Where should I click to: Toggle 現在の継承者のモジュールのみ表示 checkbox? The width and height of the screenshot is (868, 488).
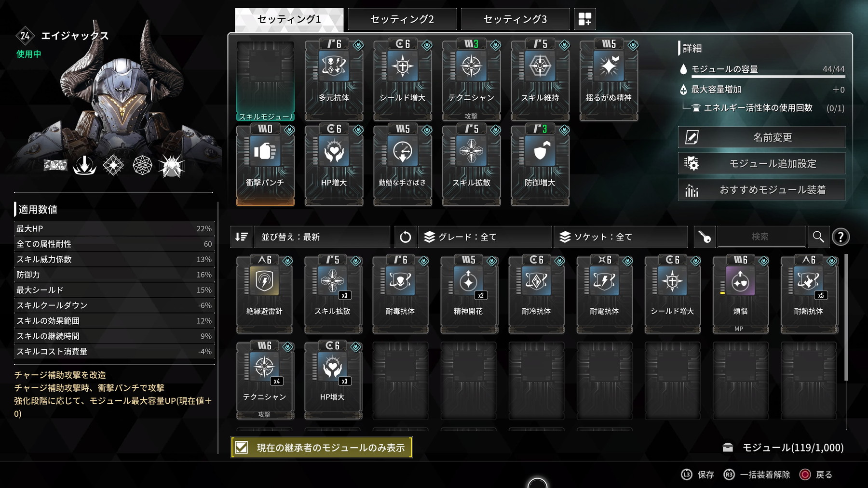coord(242,448)
